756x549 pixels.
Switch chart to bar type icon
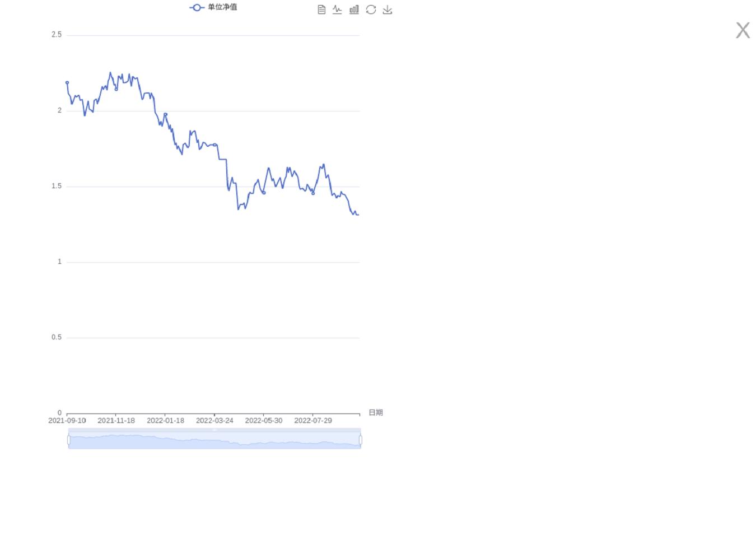pos(354,10)
